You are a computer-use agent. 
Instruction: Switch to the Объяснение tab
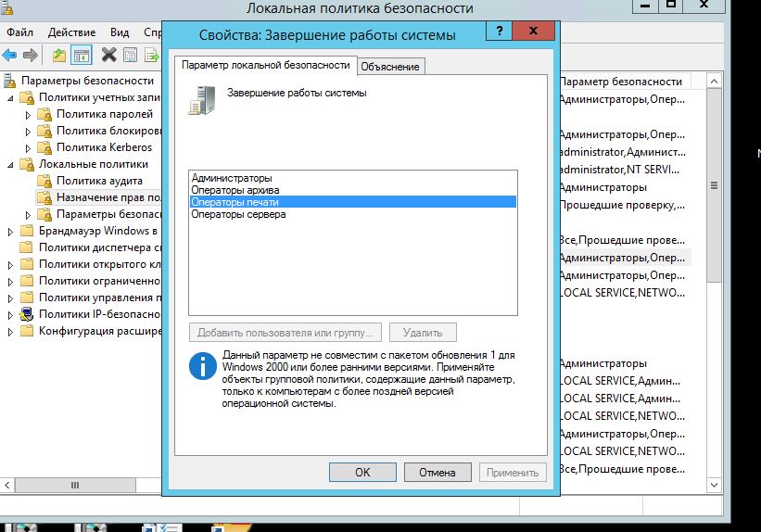click(x=390, y=67)
